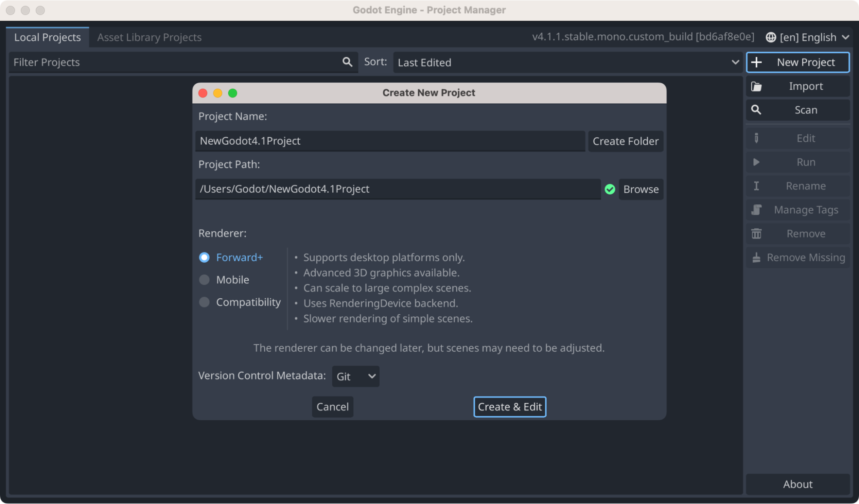Expand the Last Edited sort dropdown

pyautogui.click(x=567, y=63)
